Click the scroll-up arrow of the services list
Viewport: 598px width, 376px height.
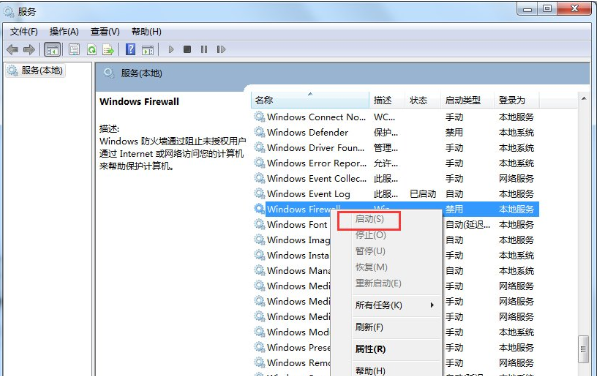(x=584, y=99)
